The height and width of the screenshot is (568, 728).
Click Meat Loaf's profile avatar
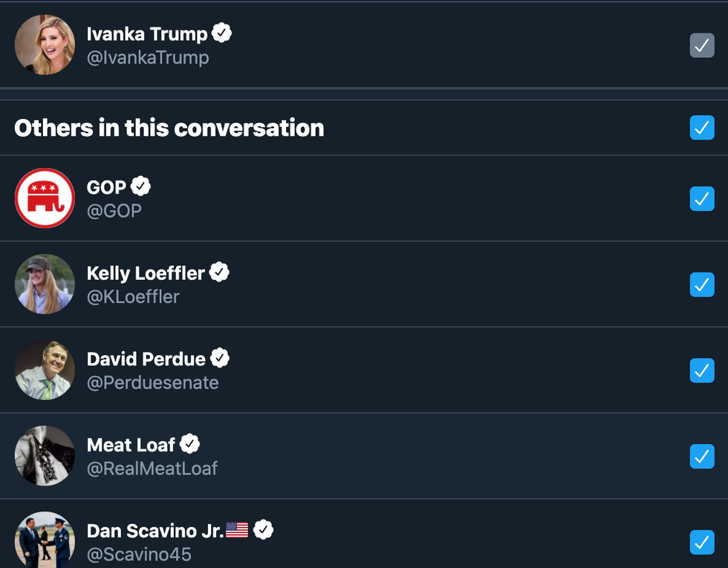[x=45, y=456]
